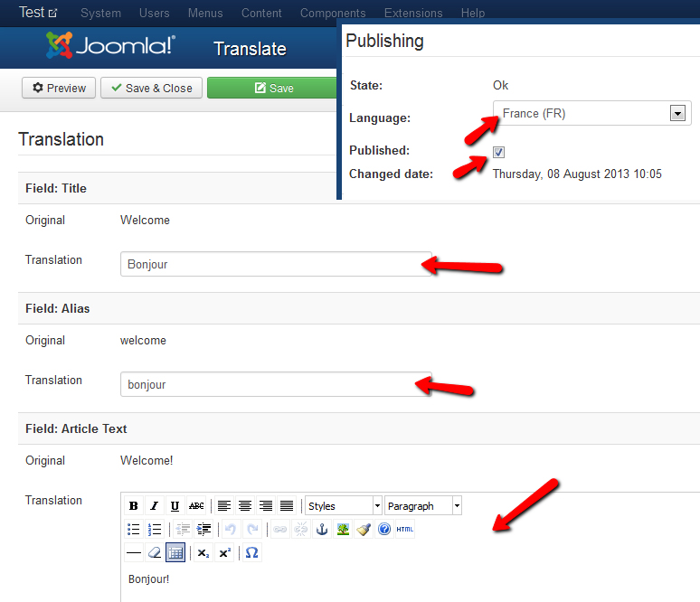Click into the editor text area with Bonjour!
The image size is (700, 602).
410,582
